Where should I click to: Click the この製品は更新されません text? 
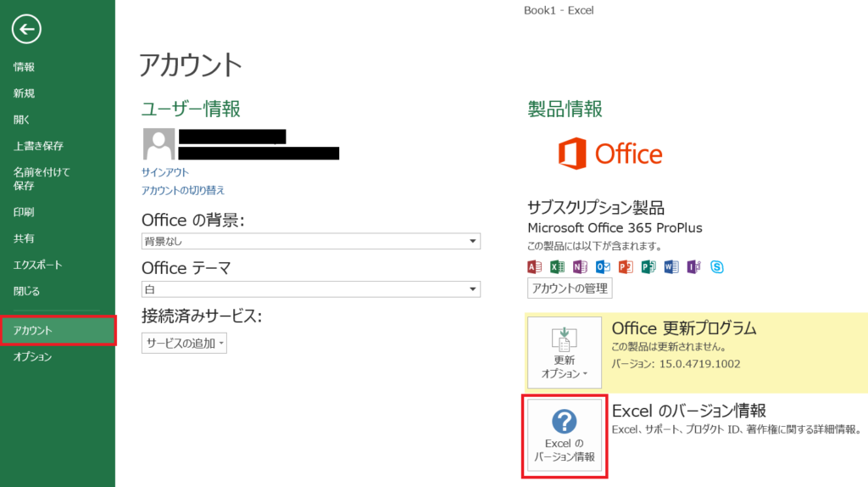tap(668, 347)
